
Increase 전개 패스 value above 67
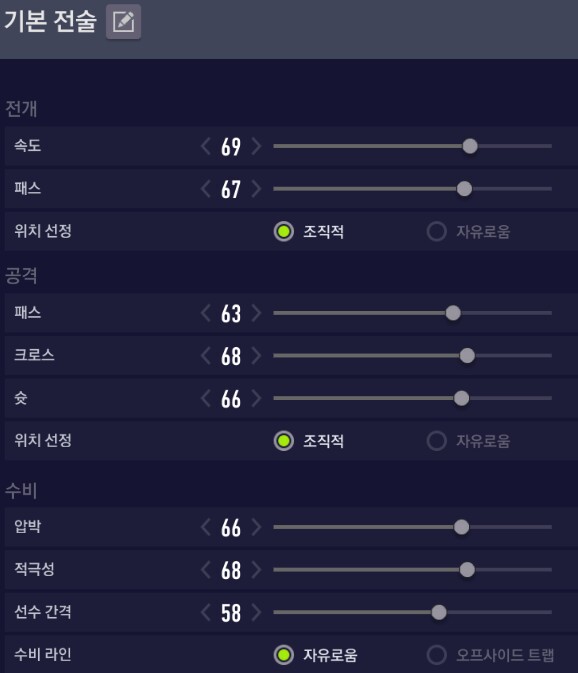(256, 189)
